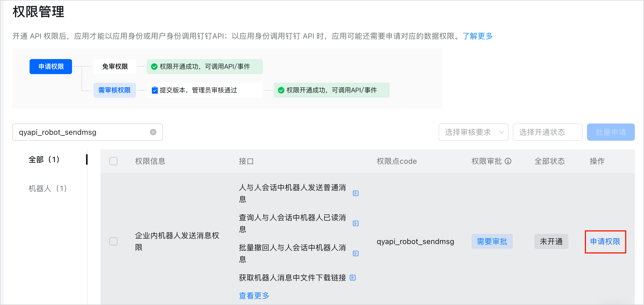Viewport: 644px width, 305px height.
Task: Open docs icon for 查询人与人会话中机器人已读消息
Action: tap(356, 223)
